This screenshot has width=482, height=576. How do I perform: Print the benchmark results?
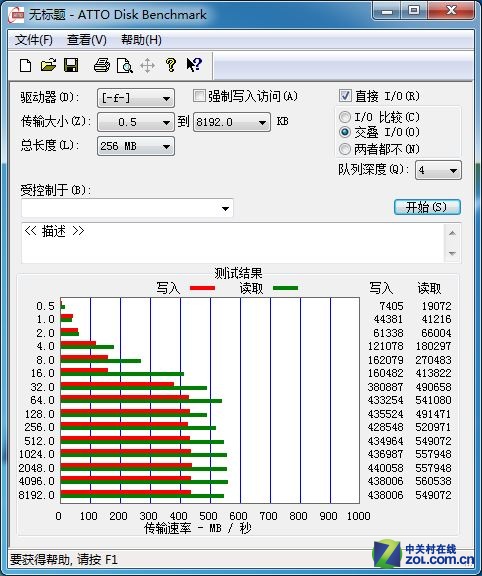[102, 65]
